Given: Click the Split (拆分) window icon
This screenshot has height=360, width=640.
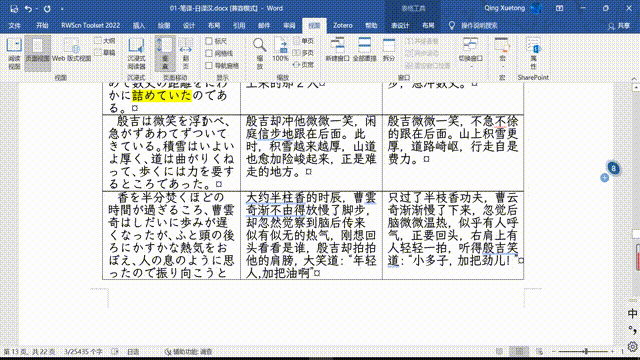Looking at the screenshot, I should click(389, 50).
